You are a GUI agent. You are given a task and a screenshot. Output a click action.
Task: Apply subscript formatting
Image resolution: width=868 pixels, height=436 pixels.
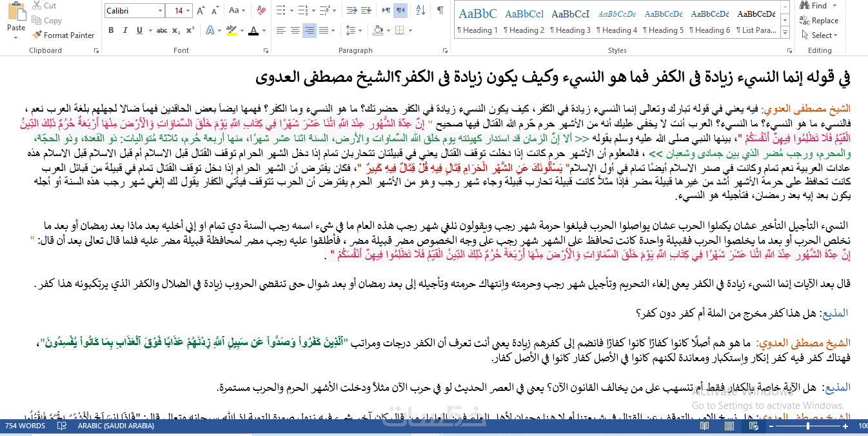coord(176,30)
